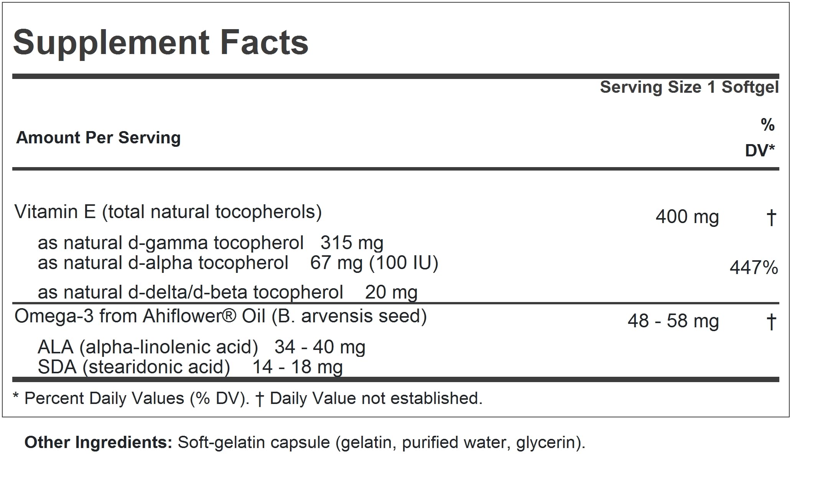Select the d-gamma tocopherol 315 mg line
Screen dimensions: 815x504
click(x=210, y=243)
